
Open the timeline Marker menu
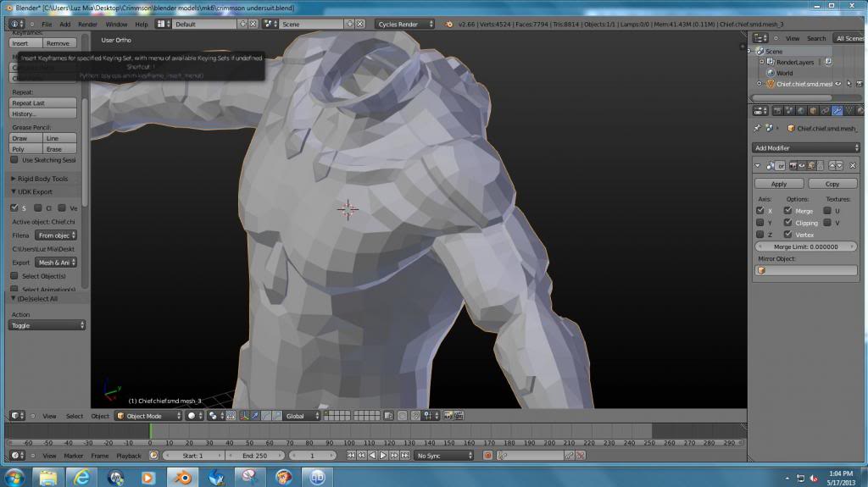pyautogui.click(x=73, y=456)
